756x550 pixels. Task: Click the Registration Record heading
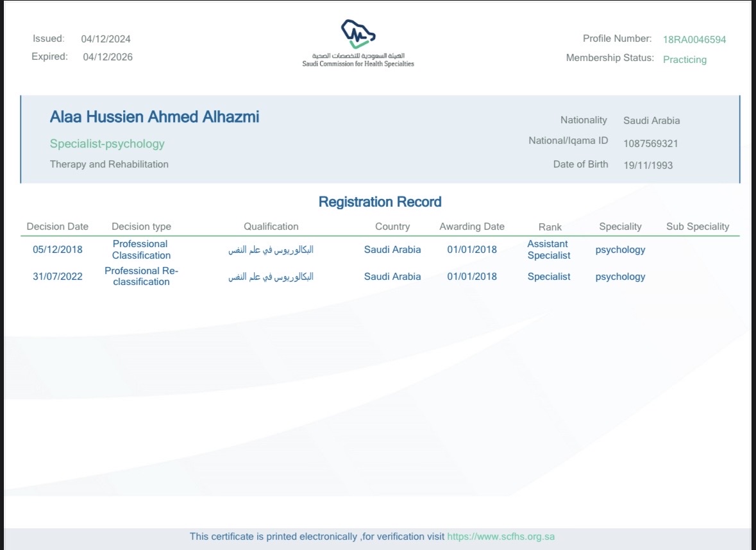click(380, 202)
